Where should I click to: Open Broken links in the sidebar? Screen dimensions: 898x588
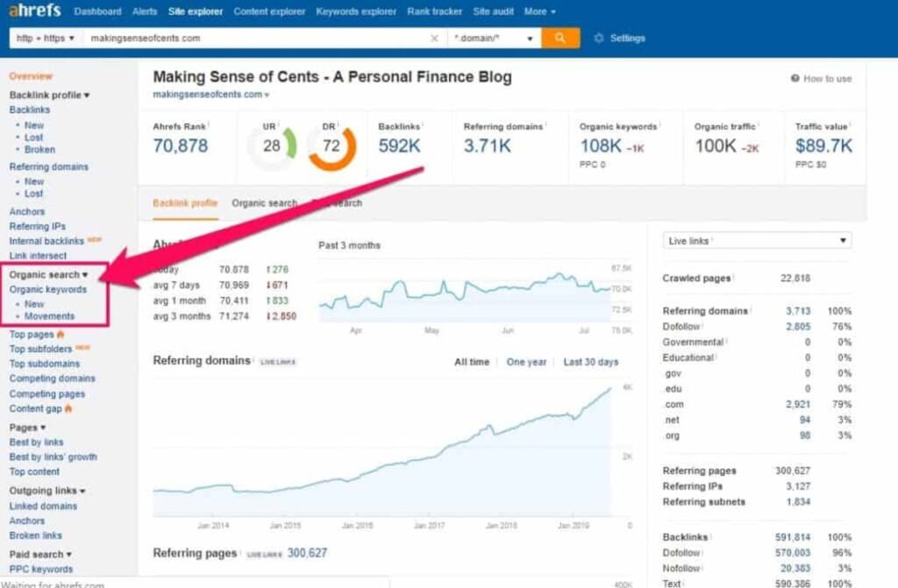tap(35, 536)
